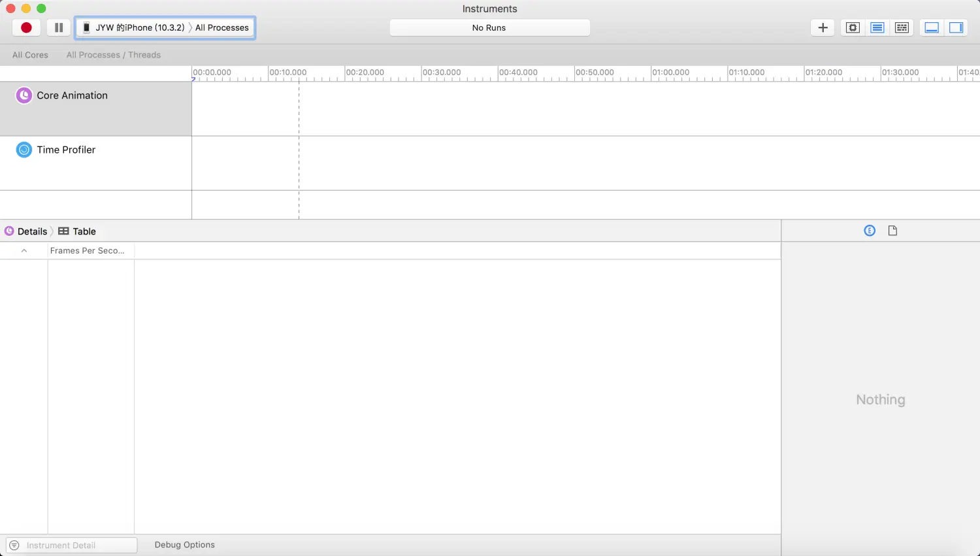The image size is (980, 556).
Task: Click the green zoom window button
Action: click(41, 8)
